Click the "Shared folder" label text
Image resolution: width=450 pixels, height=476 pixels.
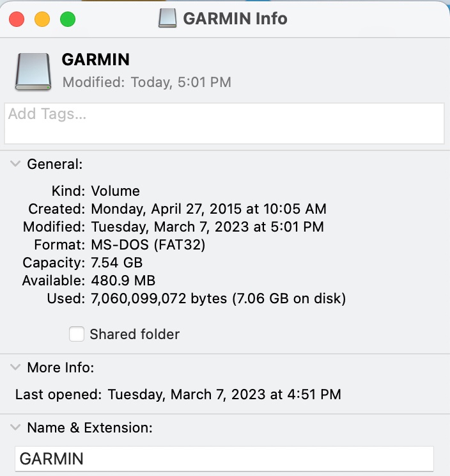click(x=135, y=334)
